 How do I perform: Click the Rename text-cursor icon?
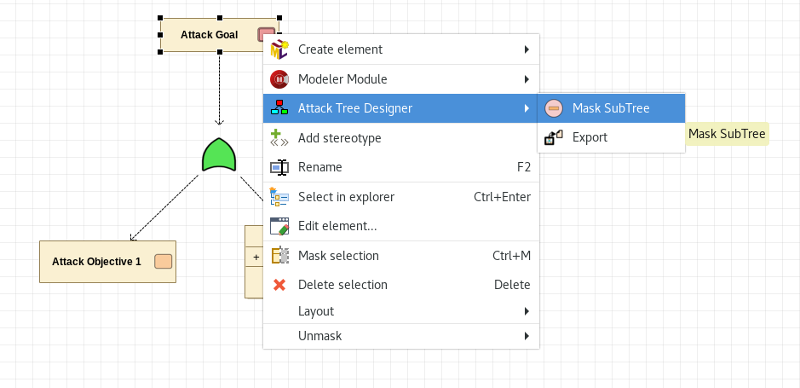[279, 167]
